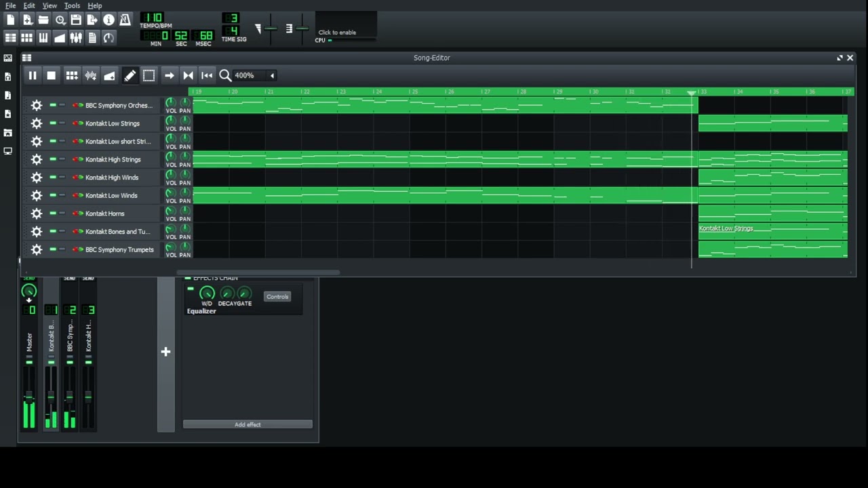
Task: Open Kontakt Bones and Tubas gear menu
Action: click(x=37, y=231)
